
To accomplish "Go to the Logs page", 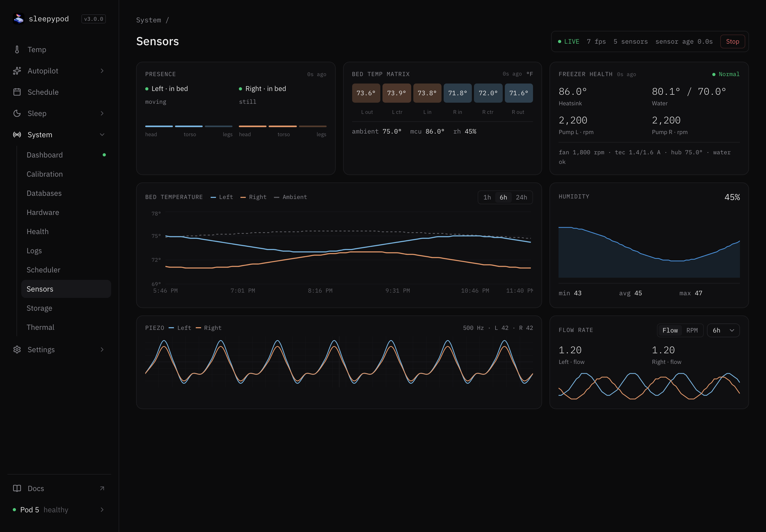I will 66,251.
